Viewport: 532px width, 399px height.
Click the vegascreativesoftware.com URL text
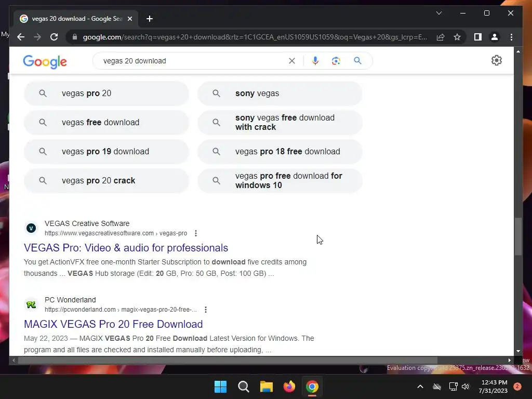116,233
